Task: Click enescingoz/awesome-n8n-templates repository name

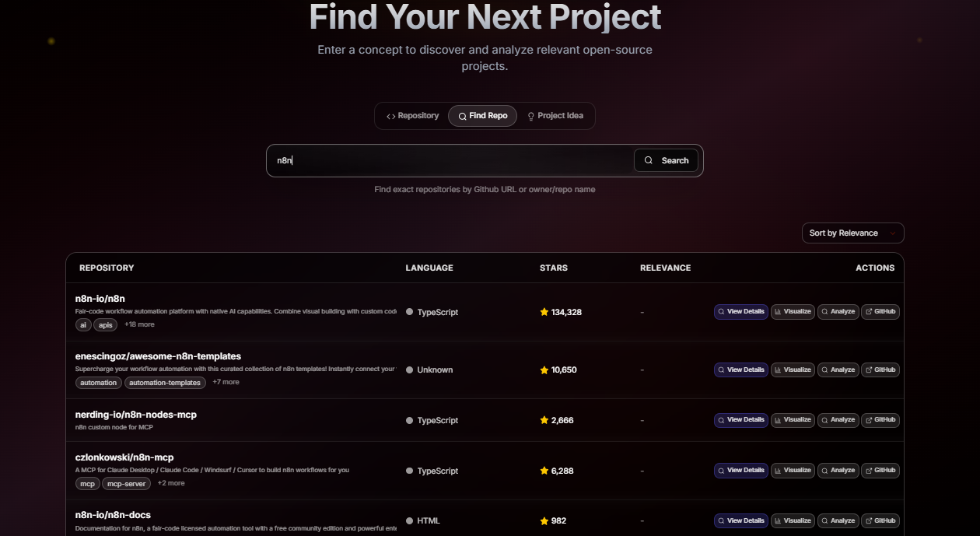Action: (x=158, y=356)
